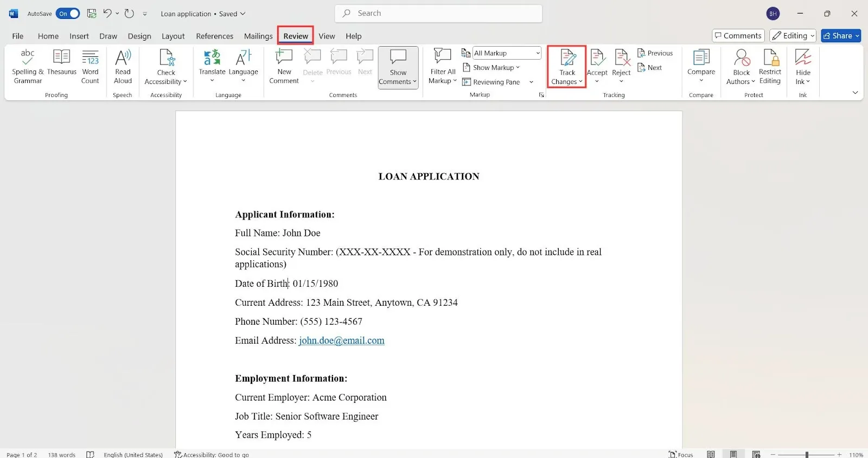Accept the tracked change
This screenshot has width=868, height=458.
[597, 67]
